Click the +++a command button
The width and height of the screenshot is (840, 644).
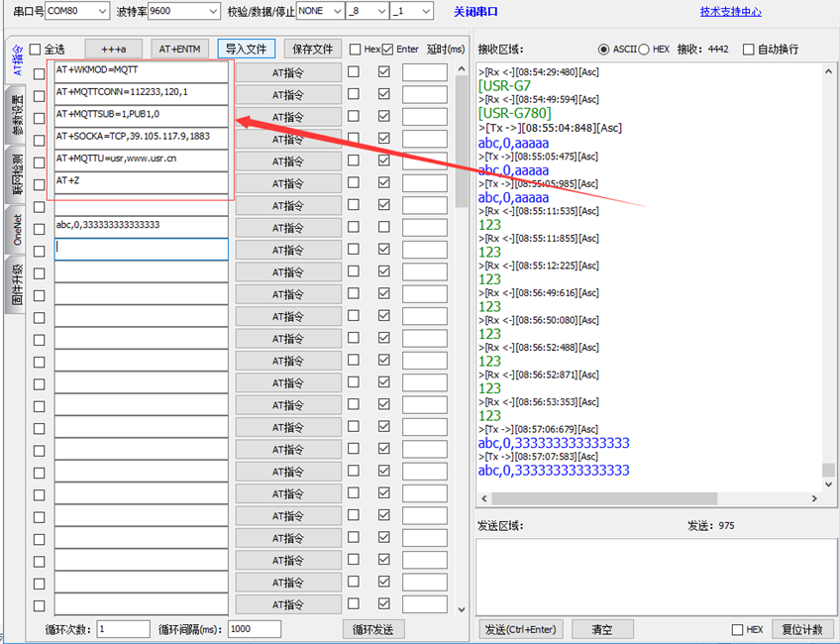(113, 50)
